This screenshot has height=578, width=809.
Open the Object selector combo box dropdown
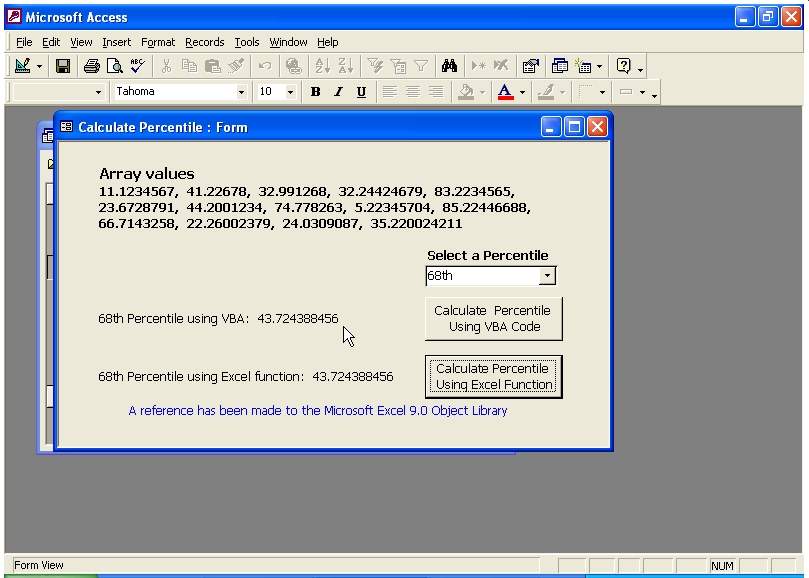coord(98,92)
